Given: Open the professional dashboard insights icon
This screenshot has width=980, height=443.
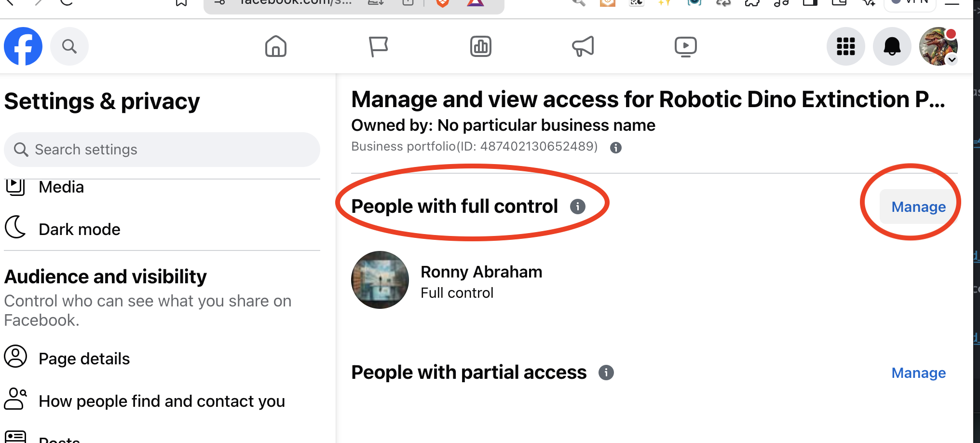Looking at the screenshot, I should pyautogui.click(x=481, y=46).
